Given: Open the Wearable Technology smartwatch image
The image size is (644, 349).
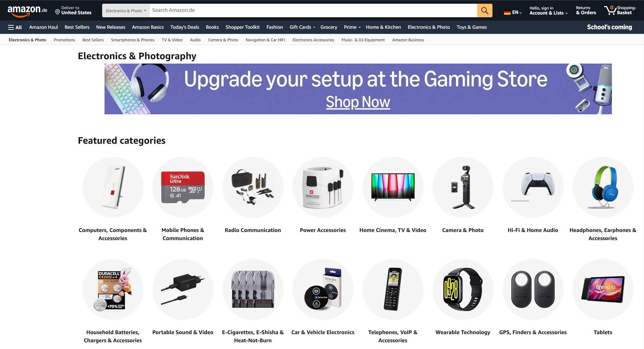Looking at the screenshot, I should 463,289.
